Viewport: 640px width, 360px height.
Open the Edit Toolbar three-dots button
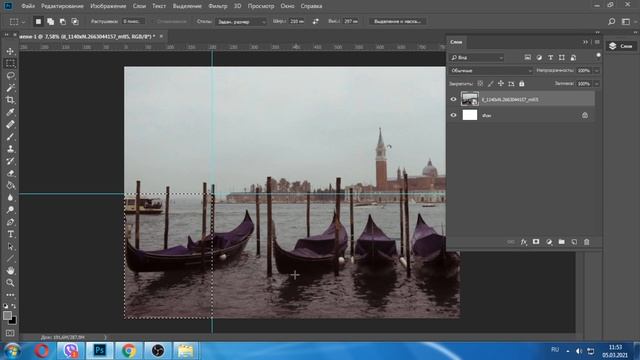[10, 295]
